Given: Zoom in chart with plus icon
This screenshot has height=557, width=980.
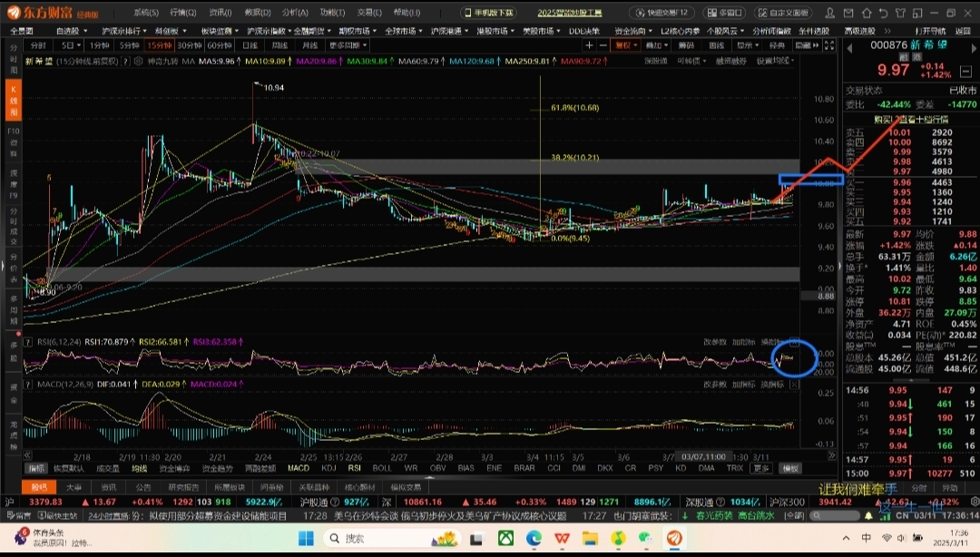Looking at the screenshot, I should pyautogui.click(x=590, y=44).
